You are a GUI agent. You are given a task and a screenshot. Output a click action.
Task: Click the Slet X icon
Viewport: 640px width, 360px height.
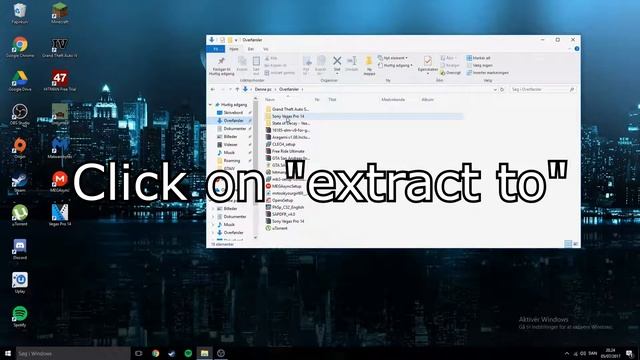[337, 61]
